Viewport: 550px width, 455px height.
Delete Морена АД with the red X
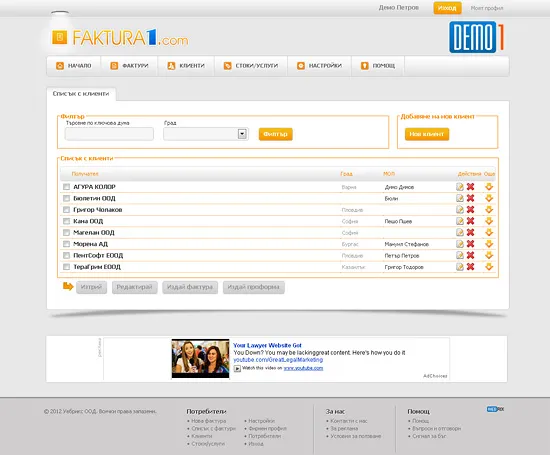(470, 244)
